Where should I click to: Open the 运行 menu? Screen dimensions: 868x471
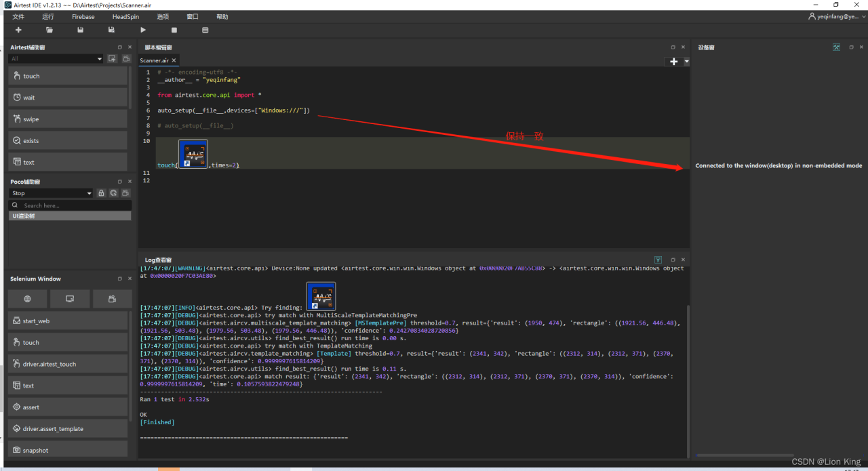click(48, 16)
